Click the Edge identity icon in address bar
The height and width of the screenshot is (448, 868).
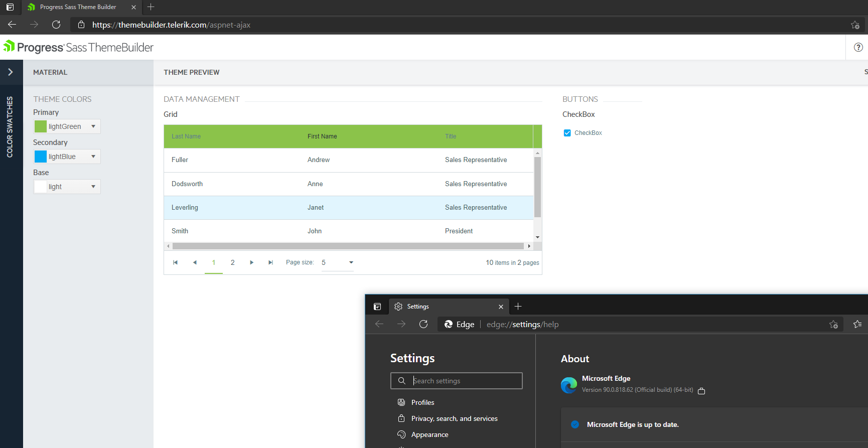pyautogui.click(x=449, y=324)
